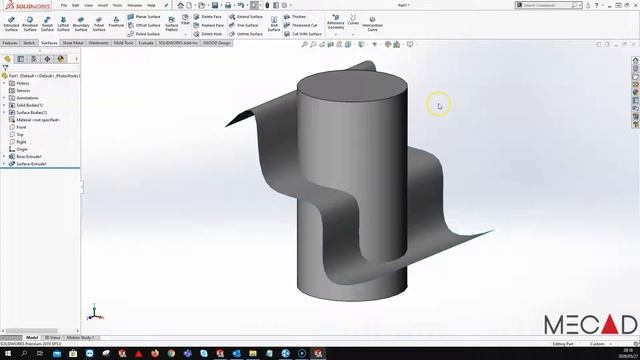Image resolution: width=640 pixels, height=360 pixels.
Task: Expand the History tree node
Action: 4,83
